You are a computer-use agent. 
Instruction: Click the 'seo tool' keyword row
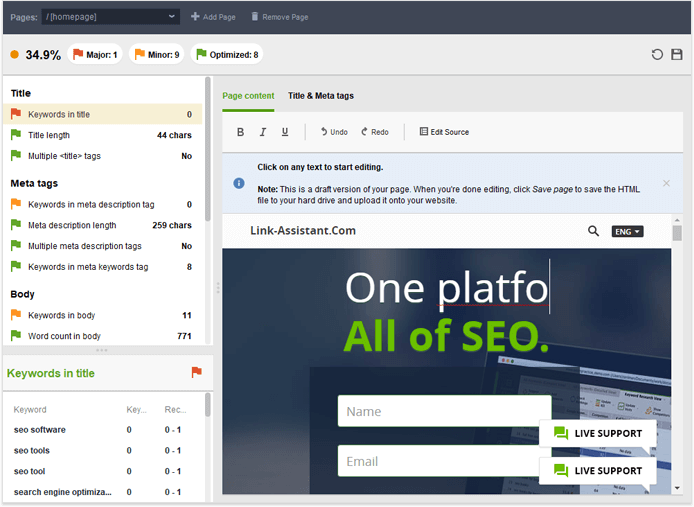pos(103,471)
